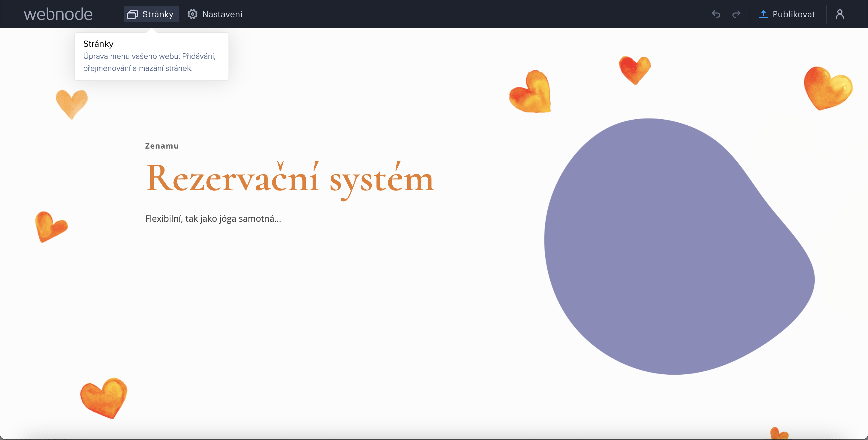The width and height of the screenshot is (868, 440).
Task: Click the redo arrow icon
Action: (x=736, y=14)
